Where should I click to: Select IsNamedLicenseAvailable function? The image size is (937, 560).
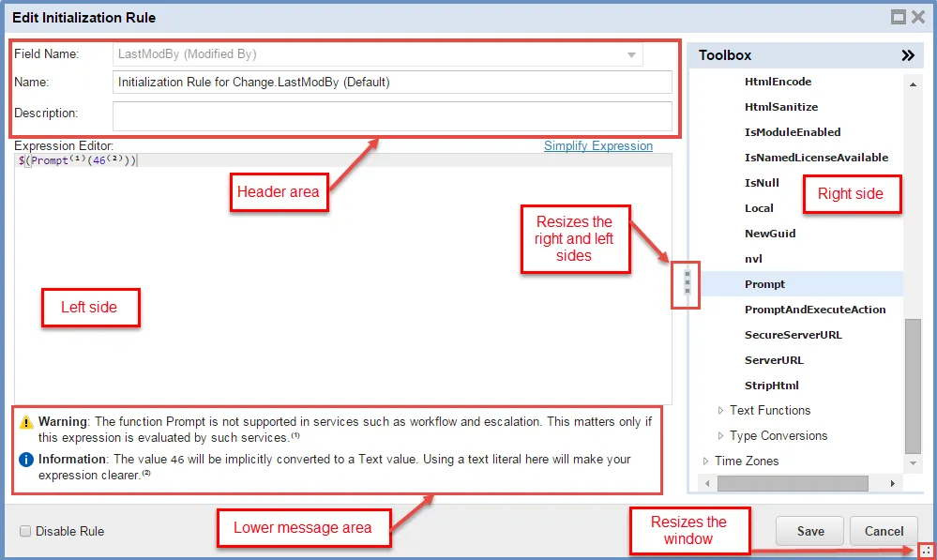816,158
